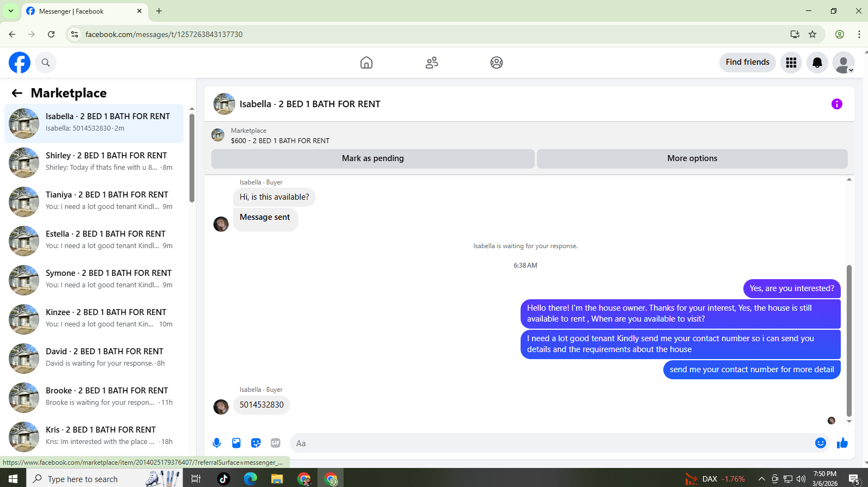Open the Brooke conversation
868x487 pixels.
coord(94,397)
